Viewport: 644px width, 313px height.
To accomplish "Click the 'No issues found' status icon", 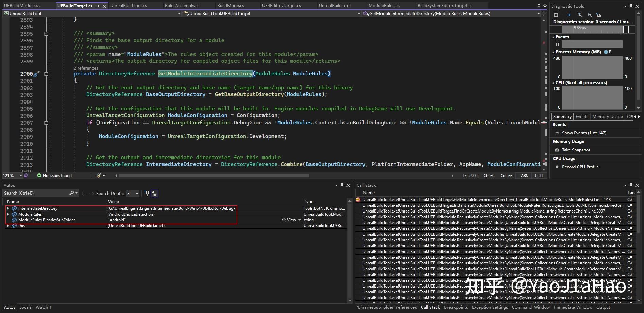I will pos(39,176).
